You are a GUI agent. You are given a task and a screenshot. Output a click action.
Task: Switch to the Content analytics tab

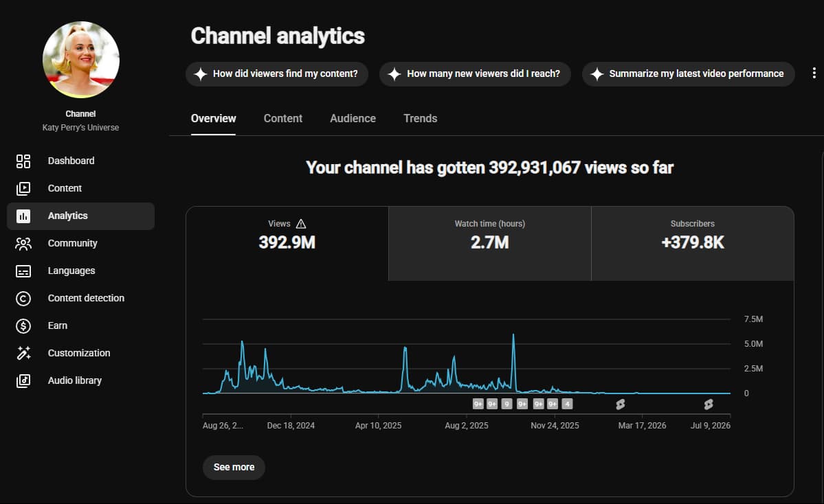click(x=282, y=119)
